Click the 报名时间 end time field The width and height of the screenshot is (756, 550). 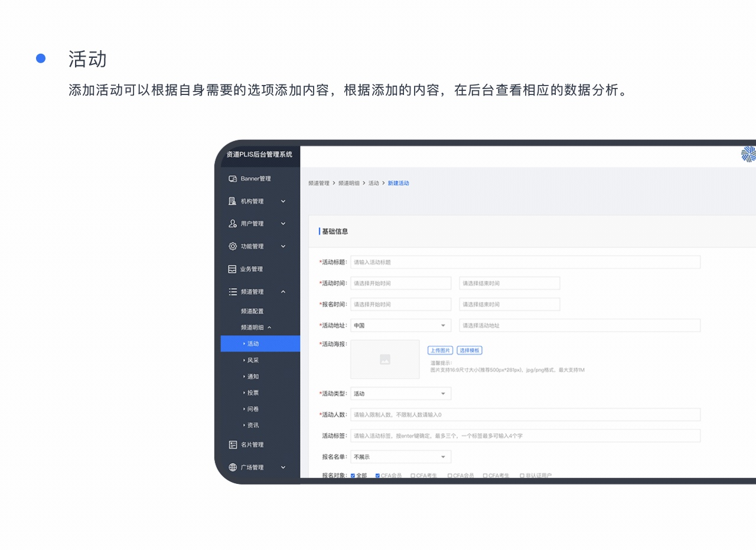point(510,305)
